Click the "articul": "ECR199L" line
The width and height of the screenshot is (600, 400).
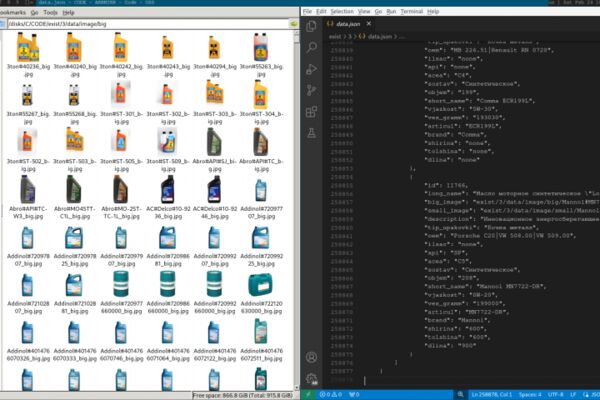tap(463, 126)
